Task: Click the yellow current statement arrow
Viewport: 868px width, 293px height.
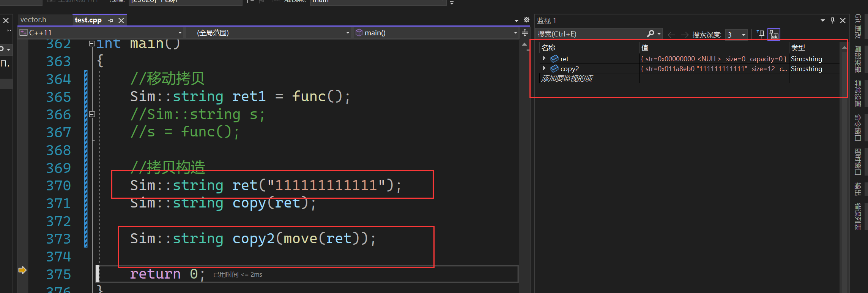Action: 22,270
